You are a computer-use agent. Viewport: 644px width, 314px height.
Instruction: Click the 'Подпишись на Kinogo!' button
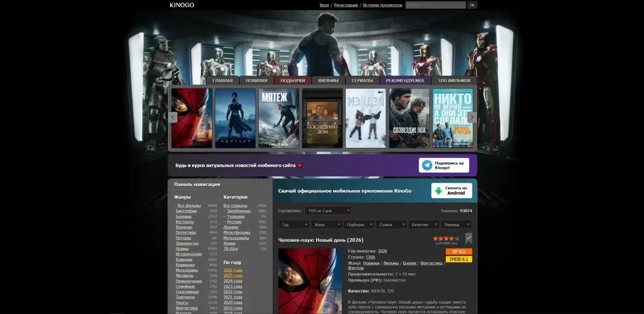(444, 165)
